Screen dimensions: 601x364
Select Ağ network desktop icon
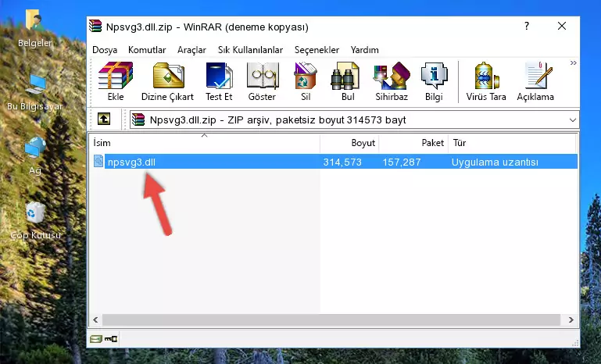35,156
